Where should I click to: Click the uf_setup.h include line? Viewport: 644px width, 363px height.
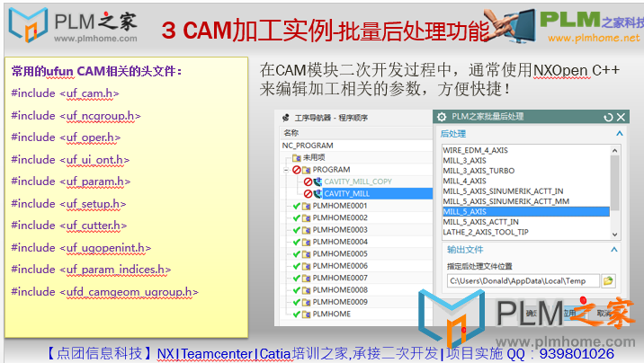[68, 203]
